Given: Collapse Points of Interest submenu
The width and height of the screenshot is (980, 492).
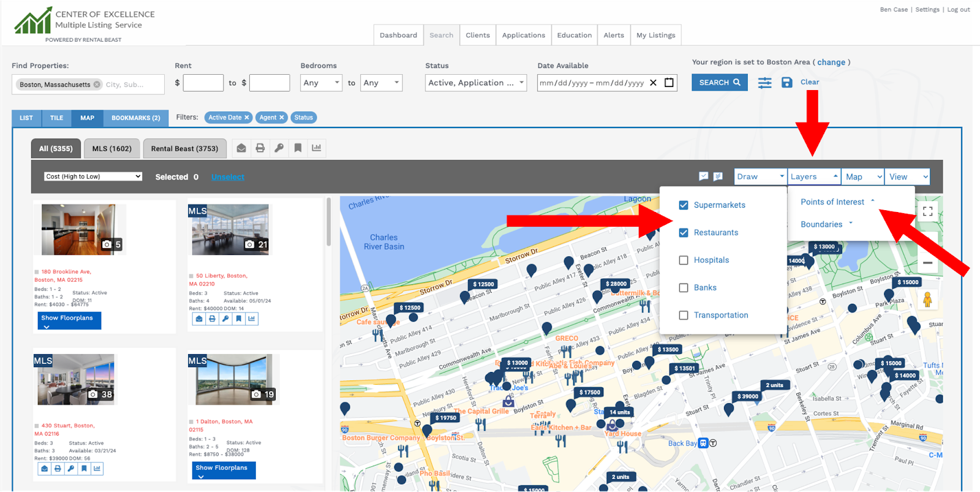Looking at the screenshot, I should (x=837, y=202).
